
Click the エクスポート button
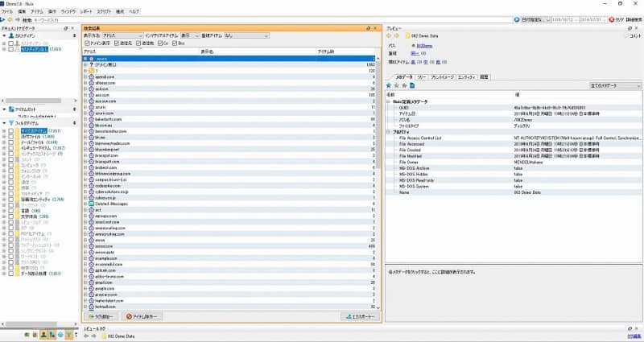click(360, 316)
